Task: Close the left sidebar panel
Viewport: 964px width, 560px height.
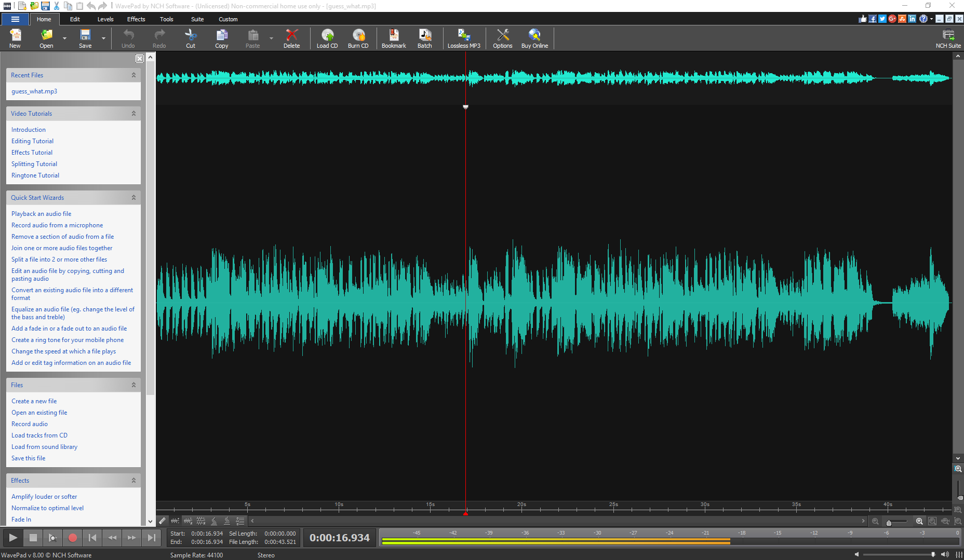Action: click(x=140, y=59)
